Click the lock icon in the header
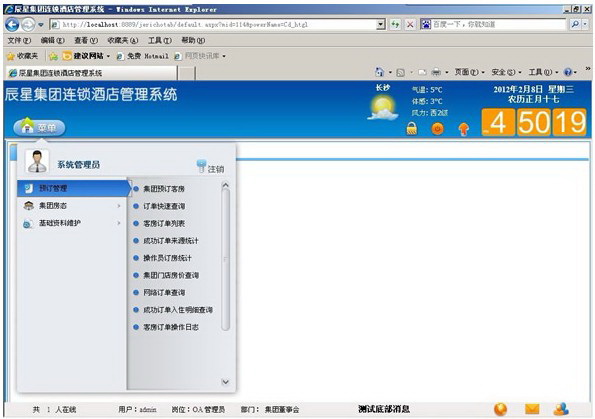595x419 pixels. pos(412,128)
